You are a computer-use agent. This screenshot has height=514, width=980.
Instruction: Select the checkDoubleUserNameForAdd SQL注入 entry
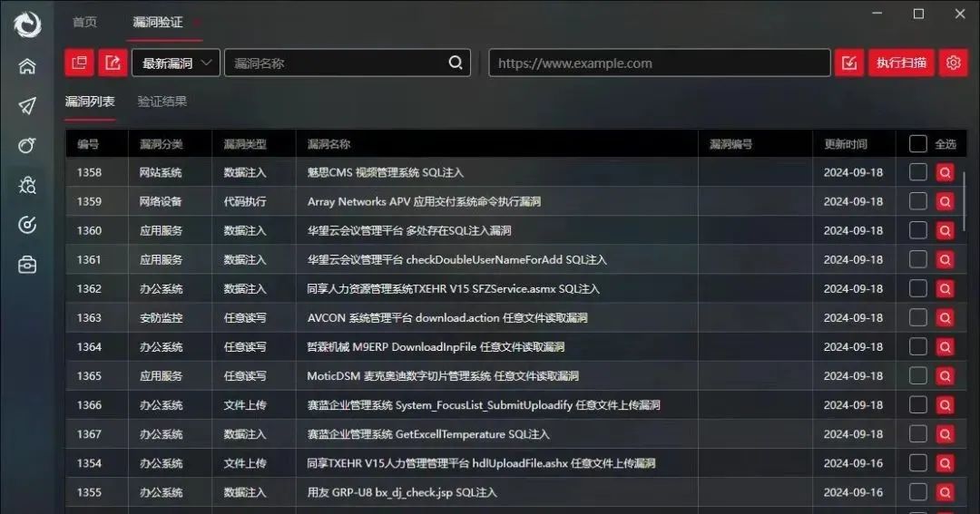coord(456,260)
